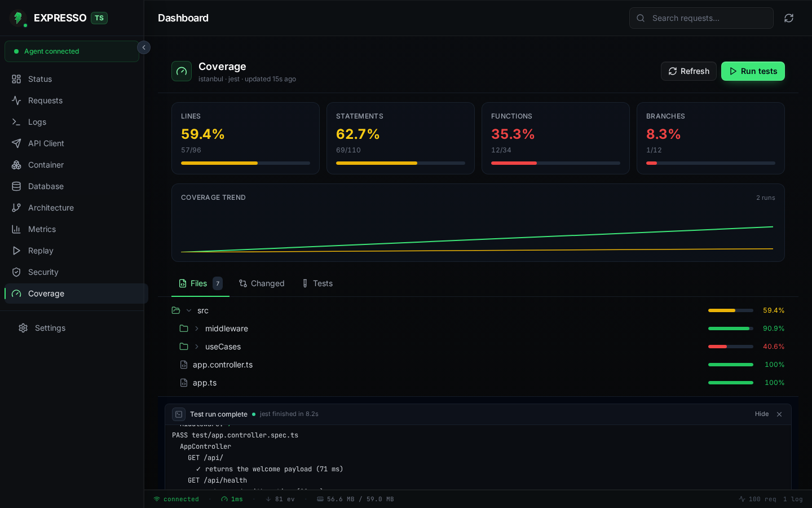The width and height of the screenshot is (812, 508).
Task: Click the 40.6% value for useCases
Action: pyautogui.click(x=774, y=347)
